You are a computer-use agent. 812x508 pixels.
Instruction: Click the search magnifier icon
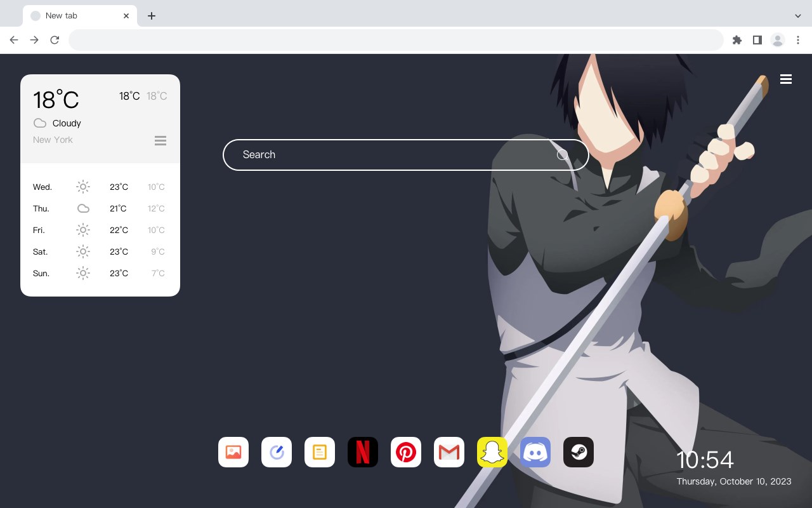pos(563,155)
